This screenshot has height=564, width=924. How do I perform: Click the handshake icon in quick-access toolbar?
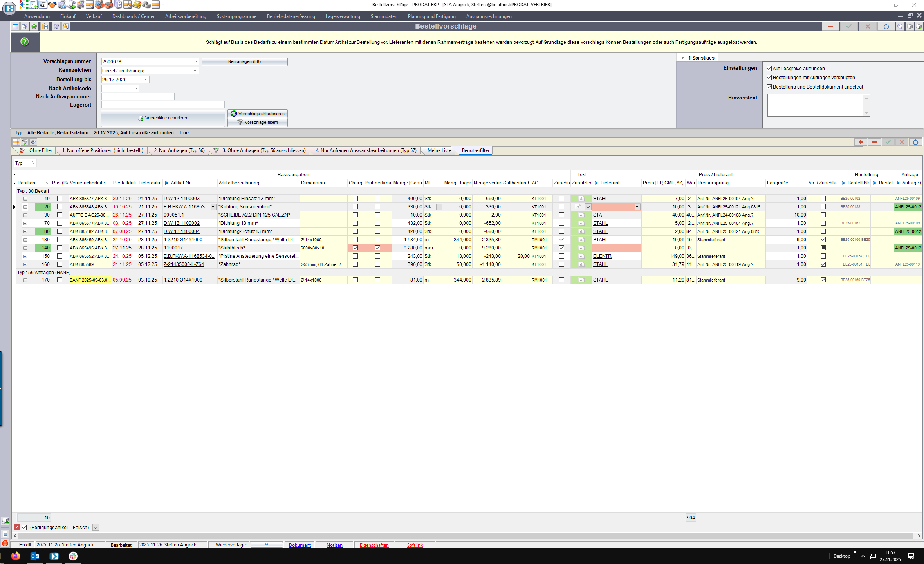(52, 5)
